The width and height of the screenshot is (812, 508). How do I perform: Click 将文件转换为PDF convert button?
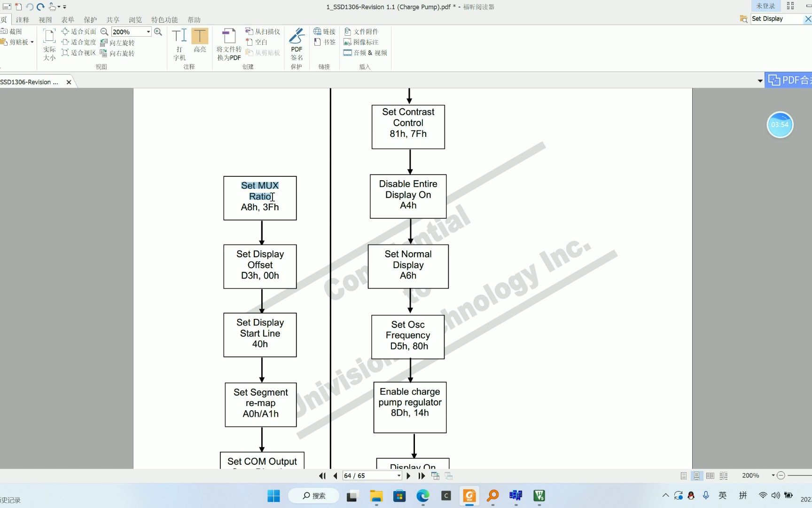229,45
